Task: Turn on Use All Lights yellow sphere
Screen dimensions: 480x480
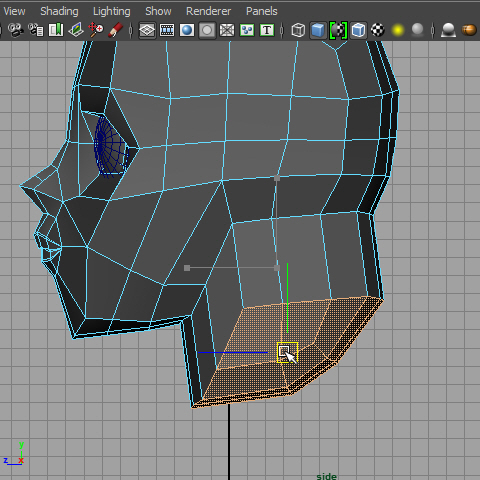Action: tap(398, 30)
